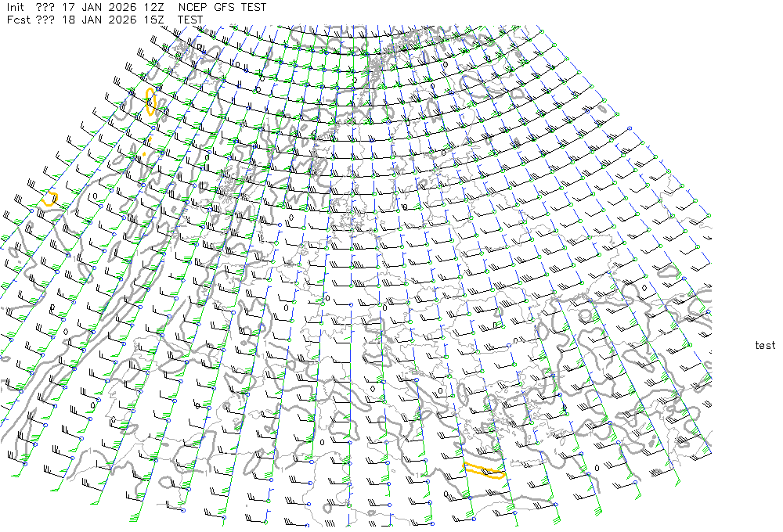Click the "17" day in the Init line
Image resolution: width=783 pixels, height=532 pixels.
[x=68, y=7]
